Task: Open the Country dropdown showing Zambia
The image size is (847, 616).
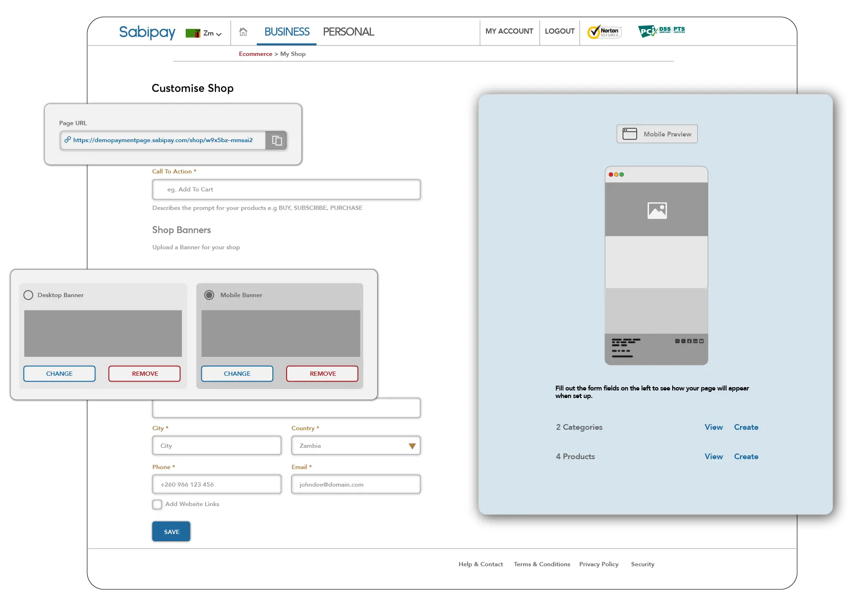Action: click(x=355, y=446)
